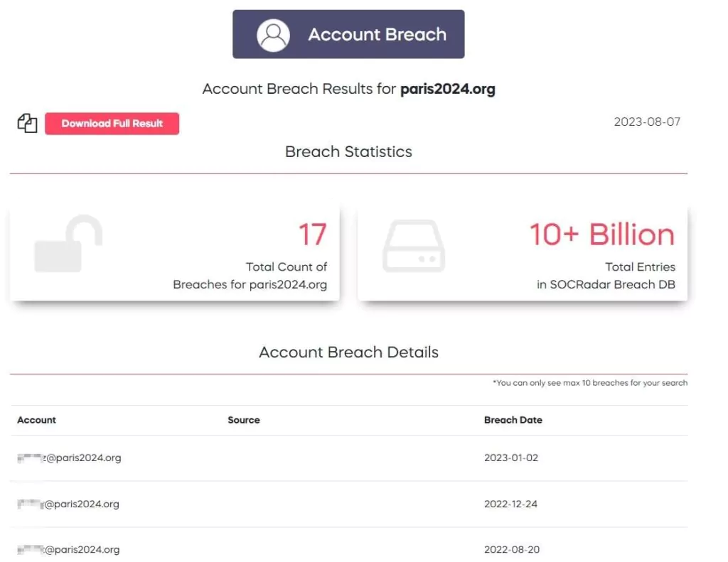This screenshot has height=562, width=728.
Task: Click the database drive icon
Action: point(414,246)
